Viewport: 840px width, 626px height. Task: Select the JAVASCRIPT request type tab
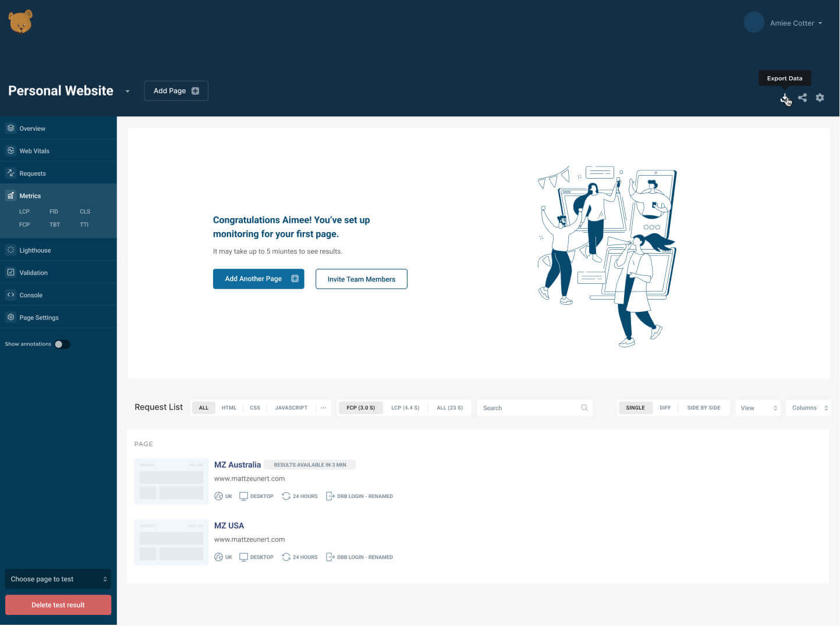click(291, 408)
